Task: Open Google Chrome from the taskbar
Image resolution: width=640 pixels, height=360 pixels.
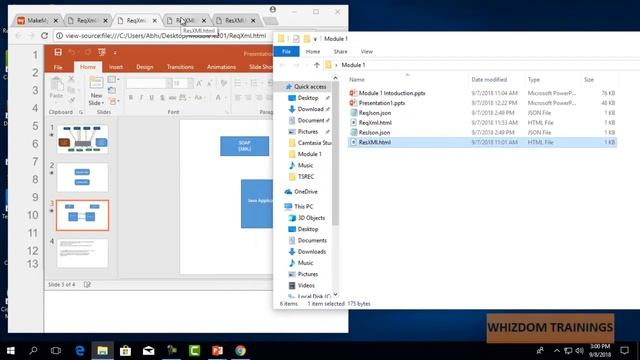Action: (x=240, y=351)
